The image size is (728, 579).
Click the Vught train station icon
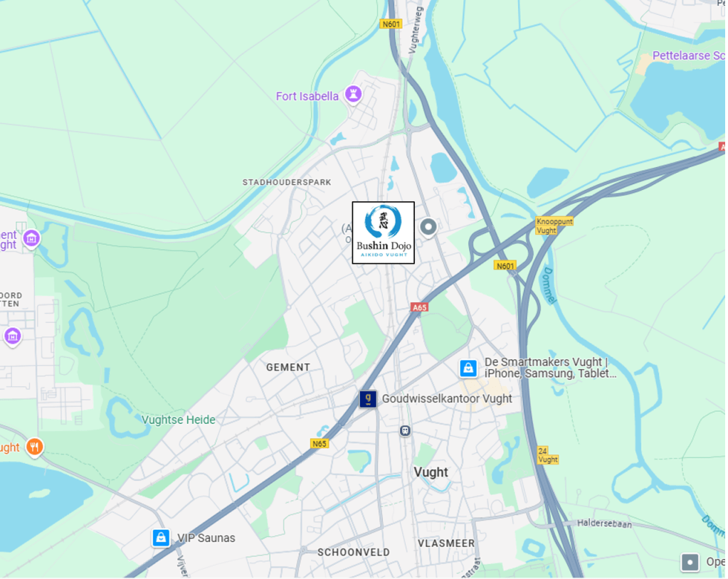[x=406, y=431]
